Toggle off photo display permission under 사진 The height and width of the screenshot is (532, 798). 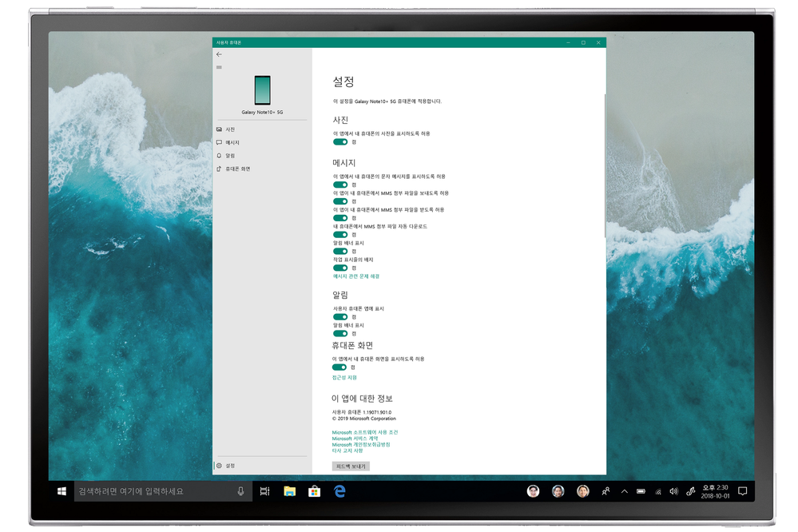(340, 142)
